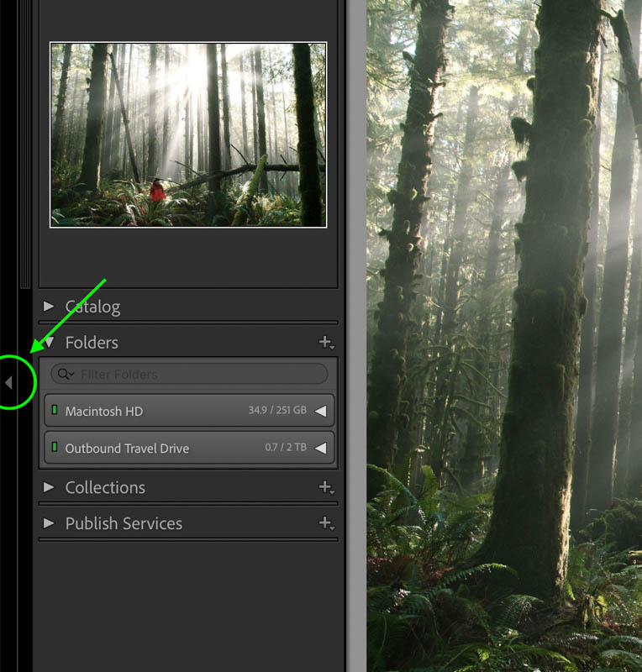Toggle Macintosh HD volume disclosure arrow
This screenshot has height=672, width=642.
point(321,411)
